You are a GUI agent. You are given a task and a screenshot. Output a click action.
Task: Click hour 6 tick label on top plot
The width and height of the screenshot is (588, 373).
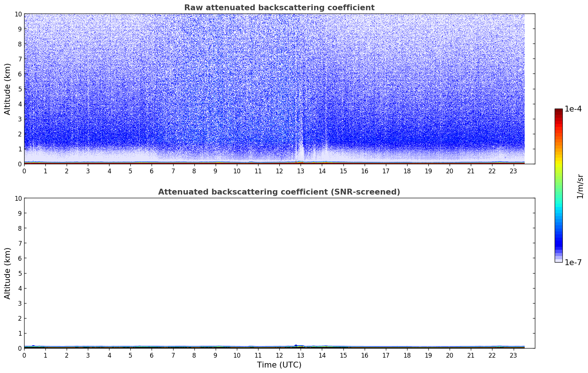tap(152, 171)
